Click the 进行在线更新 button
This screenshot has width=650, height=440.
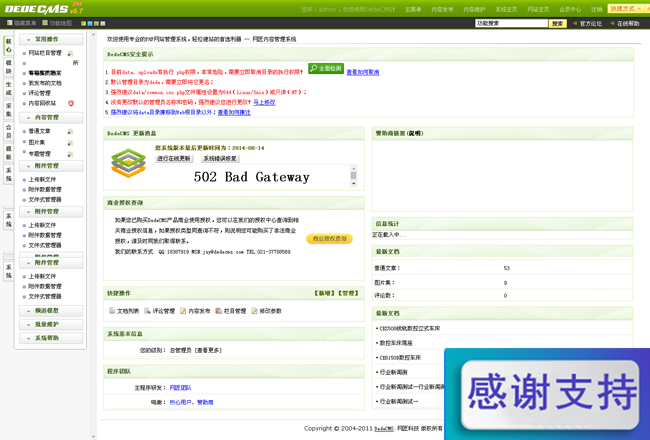[174, 158]
